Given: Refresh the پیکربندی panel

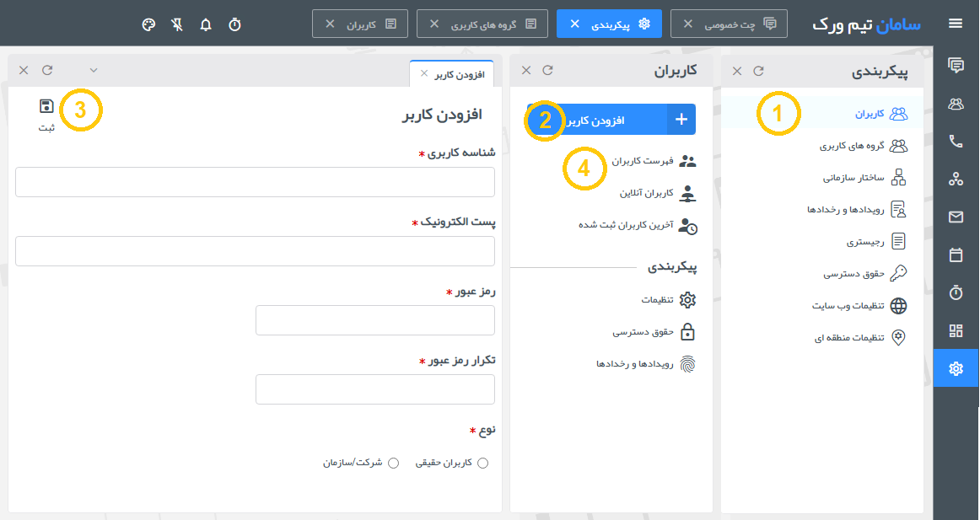Looking at the screenshot, I should [x=758, y=71].
